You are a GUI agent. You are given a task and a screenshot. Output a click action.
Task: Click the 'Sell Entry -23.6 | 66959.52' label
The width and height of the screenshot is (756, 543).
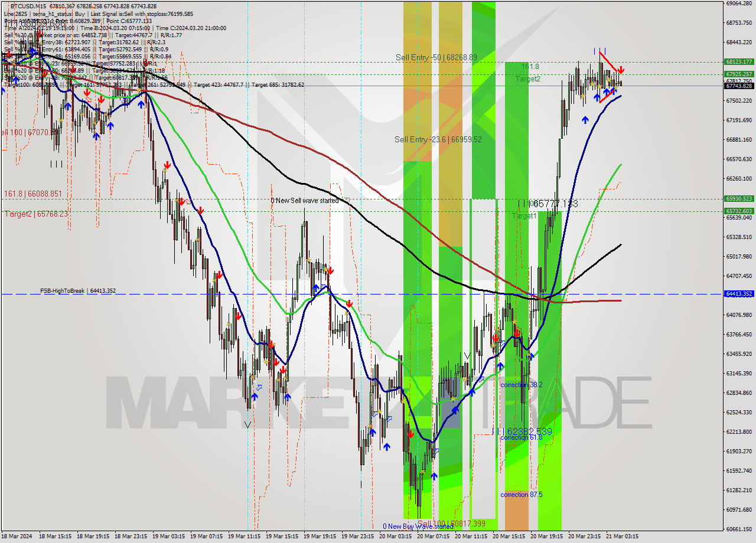[438, 139]
